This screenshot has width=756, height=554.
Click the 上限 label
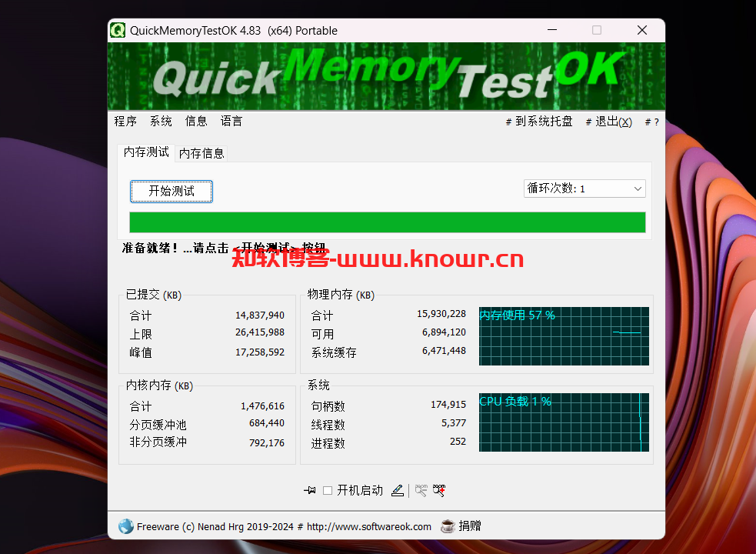[x=141, y=334]
